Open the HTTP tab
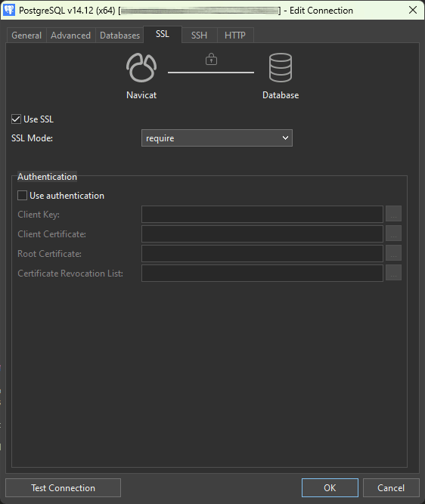425x504 pixels. [x=235, y=36]
